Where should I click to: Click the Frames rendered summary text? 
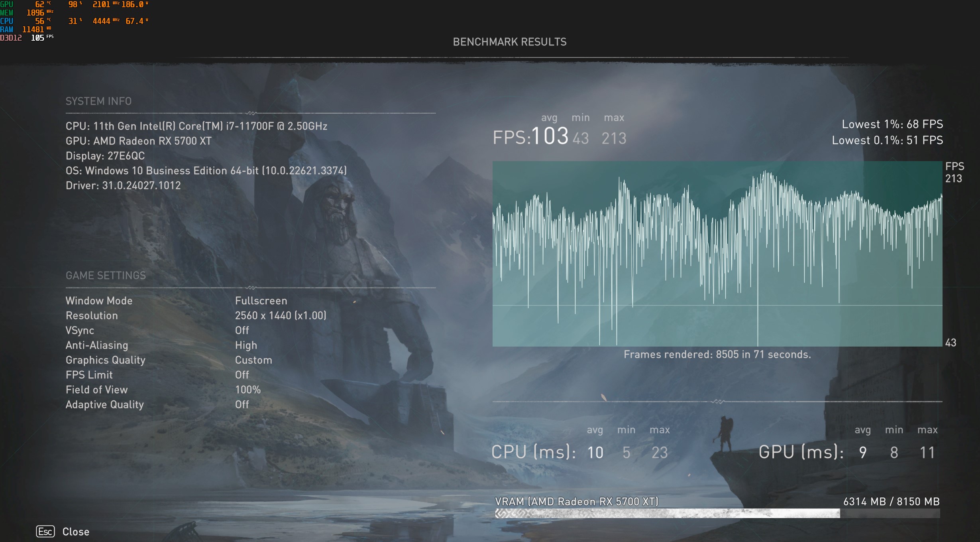click(717, 355)
